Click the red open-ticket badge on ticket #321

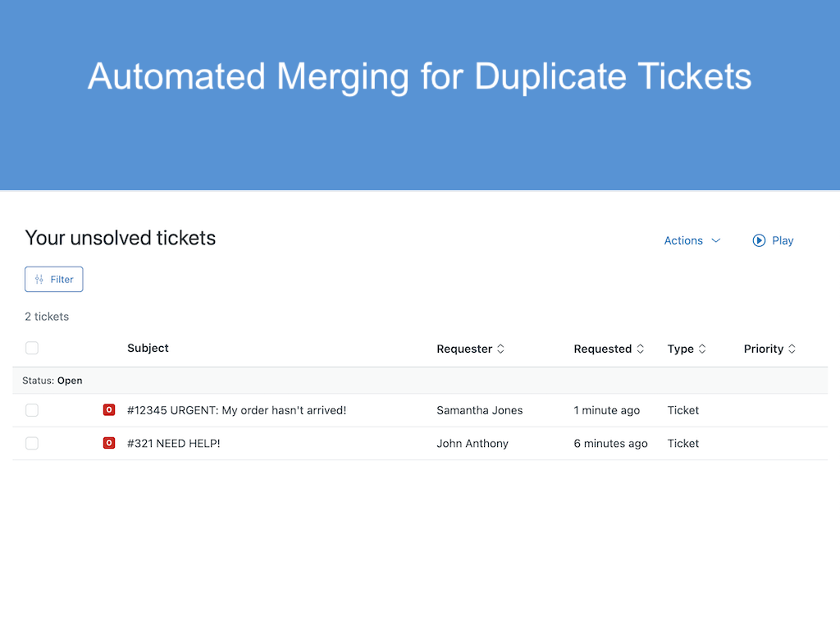pyautogui.click(x=109, y=443)
